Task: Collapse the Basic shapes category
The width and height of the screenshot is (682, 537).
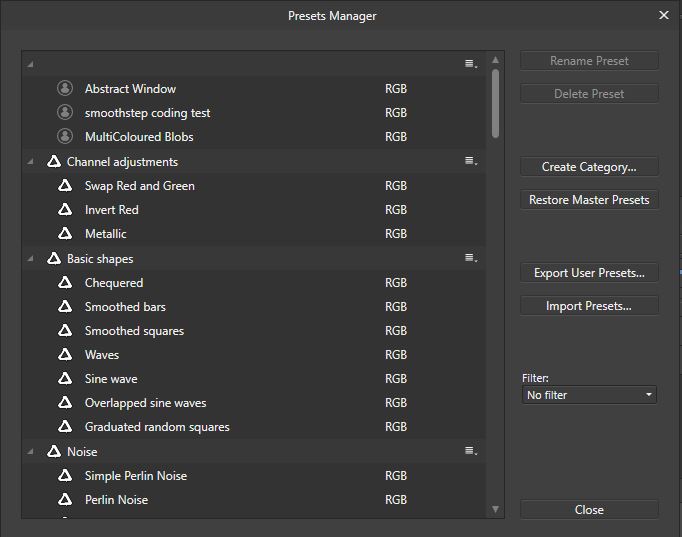Action: tap(30, 259)
